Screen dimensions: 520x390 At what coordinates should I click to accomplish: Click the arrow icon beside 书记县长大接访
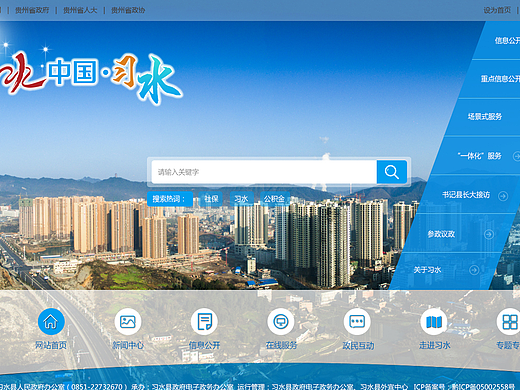503,196
